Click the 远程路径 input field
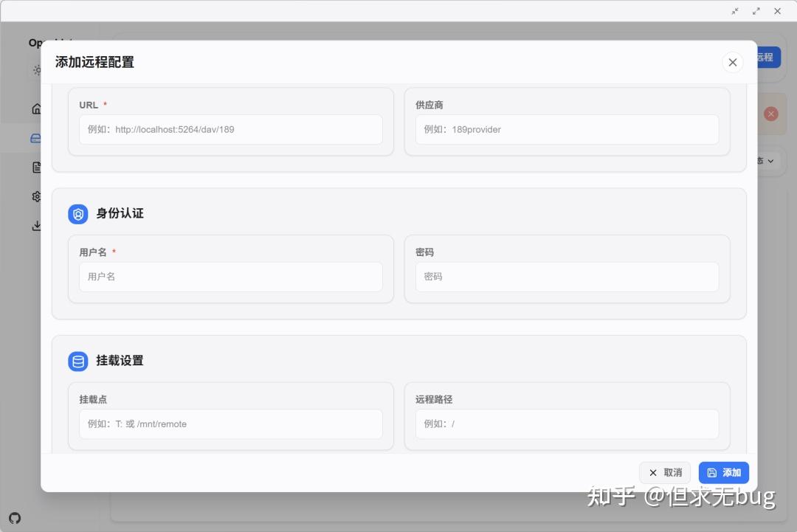The height and width of the screenshot is (532, 797). pos(567,424)
